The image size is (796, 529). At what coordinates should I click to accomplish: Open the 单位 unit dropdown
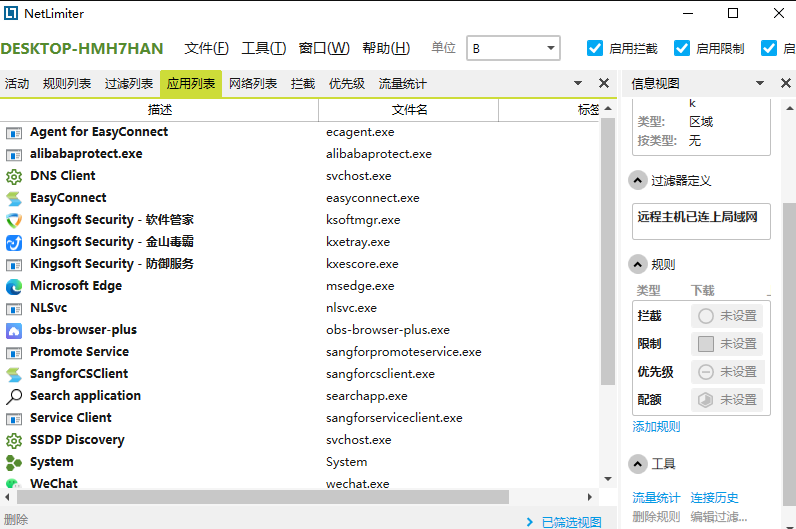(x=513, y=48)
